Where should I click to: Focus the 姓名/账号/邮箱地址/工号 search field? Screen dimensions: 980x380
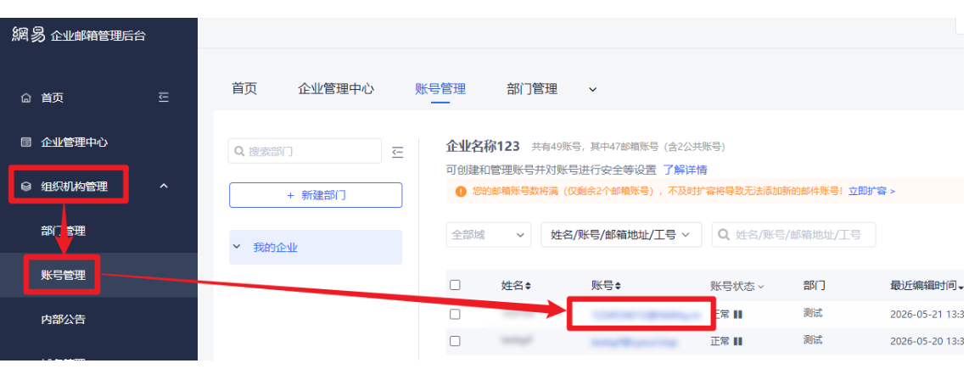click(793, 235)
